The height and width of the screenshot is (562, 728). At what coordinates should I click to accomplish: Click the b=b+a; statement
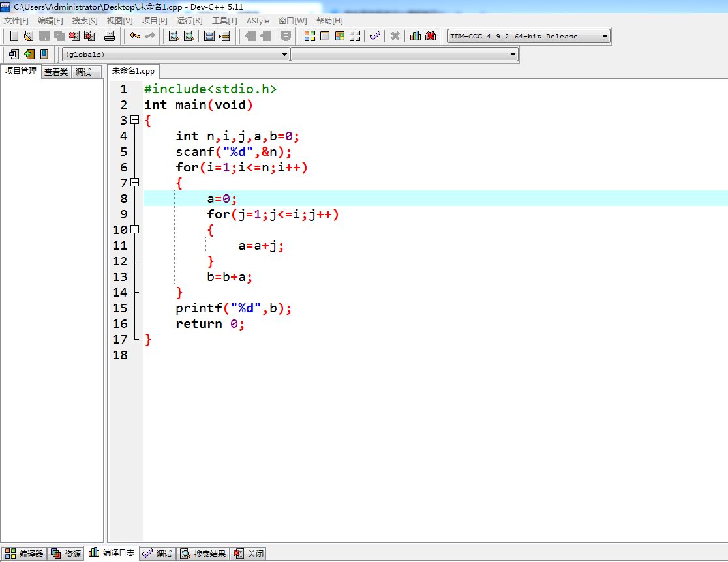coord(230,277)
